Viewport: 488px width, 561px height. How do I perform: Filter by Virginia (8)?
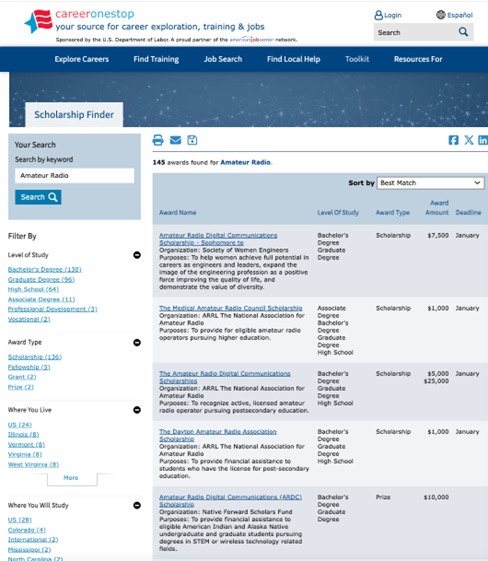tap(25, 454)
